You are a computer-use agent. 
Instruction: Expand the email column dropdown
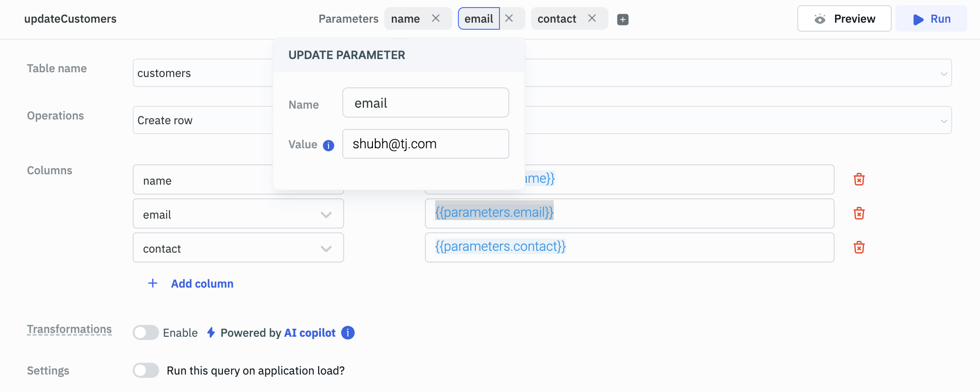(x=326, y=215)
